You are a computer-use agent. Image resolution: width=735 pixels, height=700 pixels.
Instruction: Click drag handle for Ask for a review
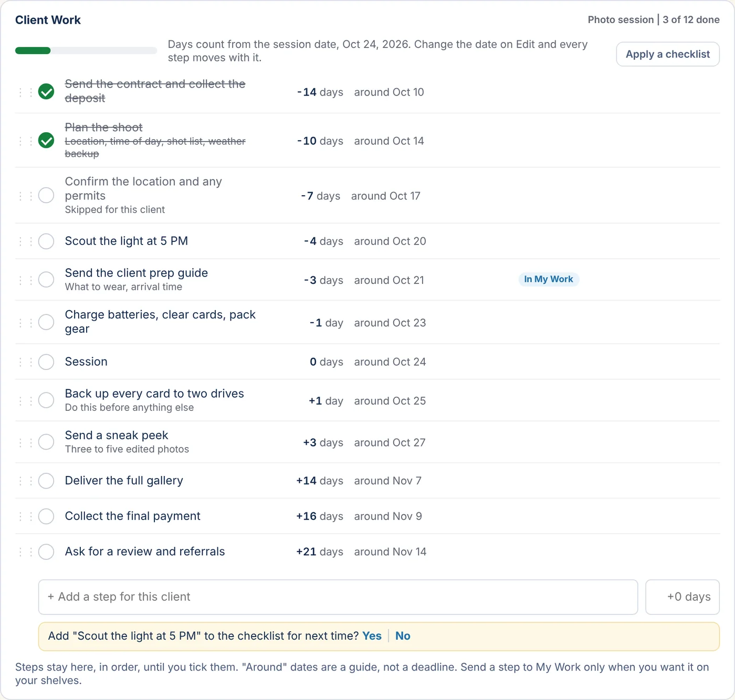pyautogui.click(x=26, y=552)
